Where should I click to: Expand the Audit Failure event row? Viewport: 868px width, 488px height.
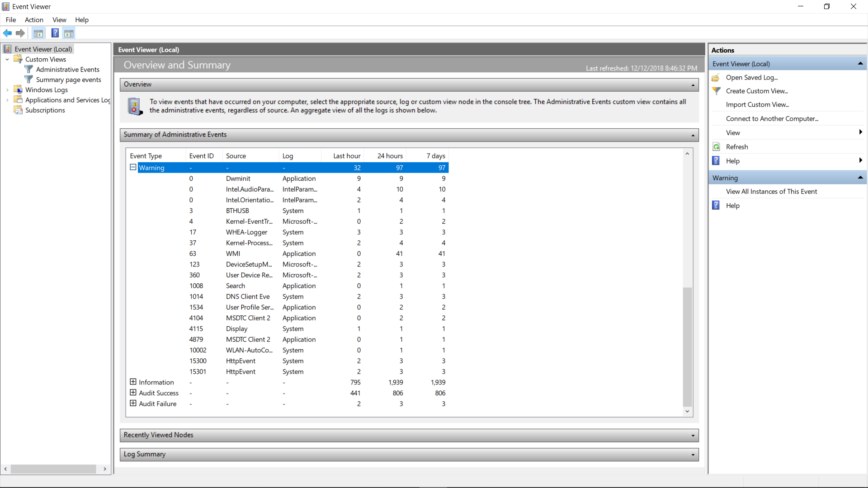pos(133,403)
